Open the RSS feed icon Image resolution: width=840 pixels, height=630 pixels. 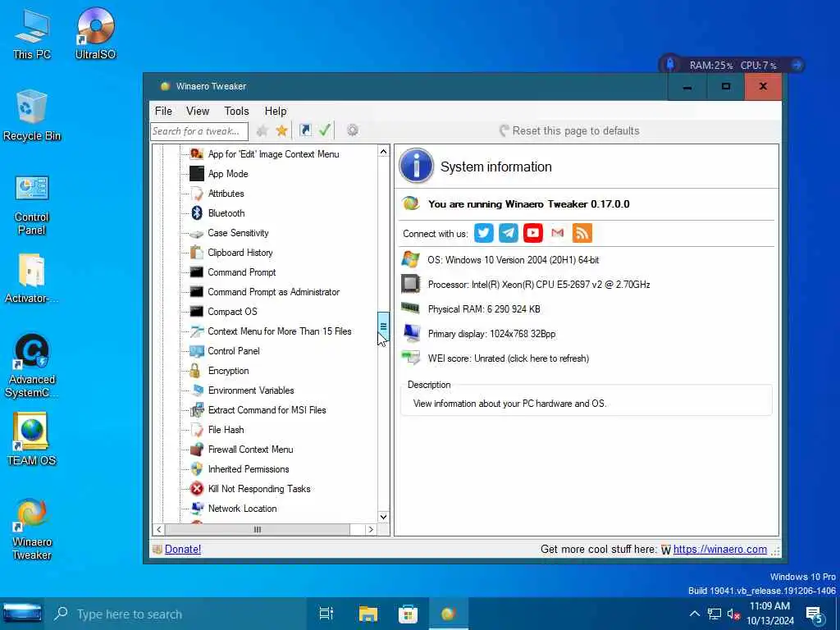(582, 233)
